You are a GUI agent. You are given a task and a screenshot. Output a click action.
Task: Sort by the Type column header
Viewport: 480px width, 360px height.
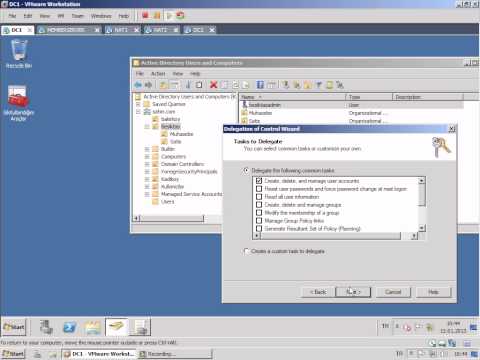pyautogui.click(x=369, y=97)
